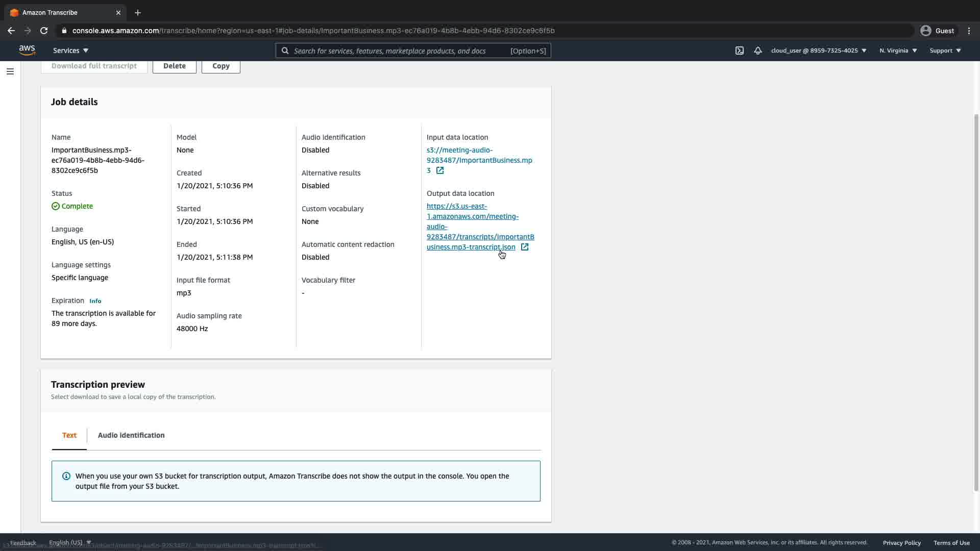Open the notifications bell icon

(758, 51)
